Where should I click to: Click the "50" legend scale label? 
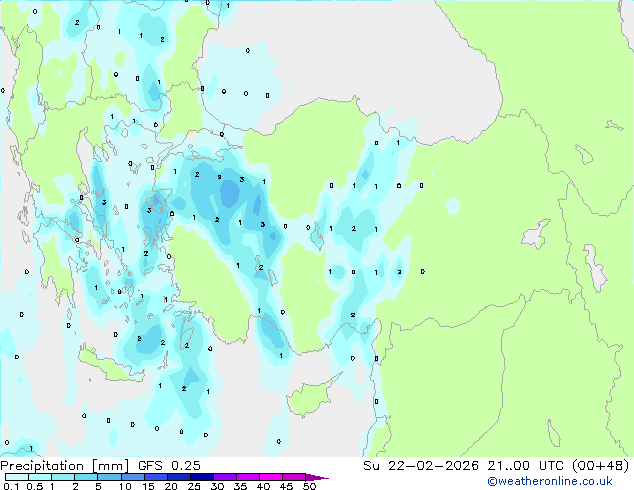(x=309, y=486)
